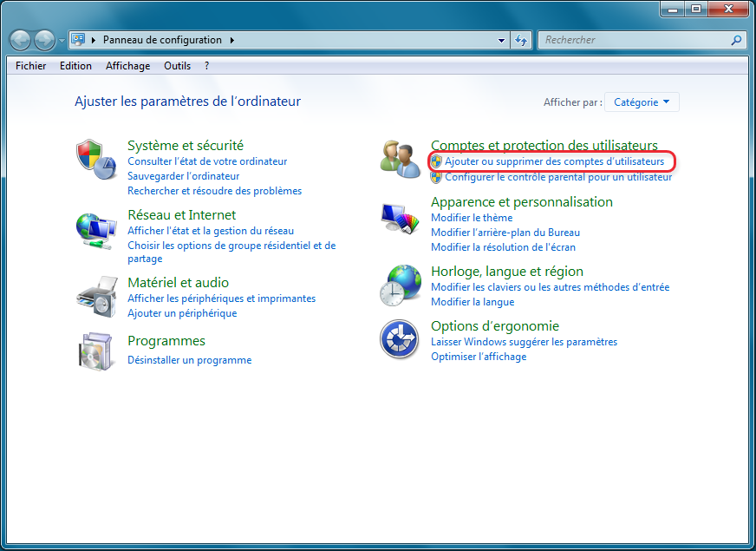The width and height of the screenshot is (756, 551).
Task: Open the recent pages dropdown arrow
Action: pyautogui.click(x=62, y=41)
